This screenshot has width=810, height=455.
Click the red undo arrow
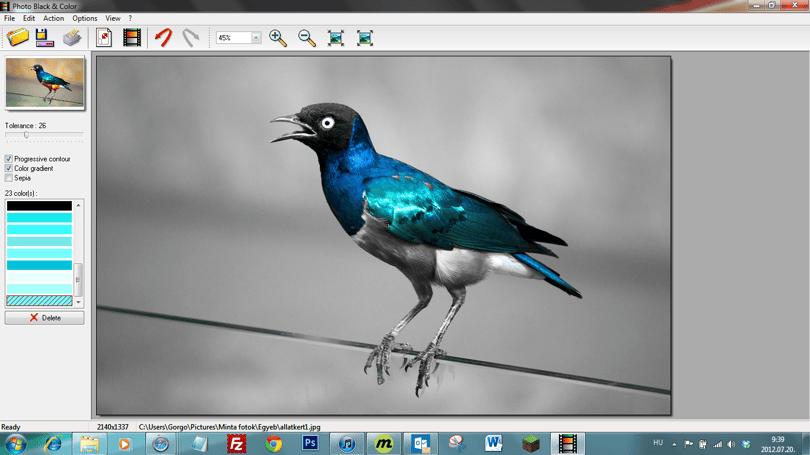tap(163, 38)
